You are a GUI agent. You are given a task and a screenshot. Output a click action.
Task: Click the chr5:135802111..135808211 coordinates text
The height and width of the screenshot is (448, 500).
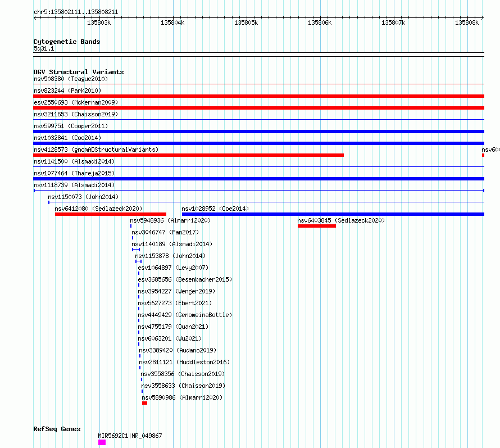(76, 12)
